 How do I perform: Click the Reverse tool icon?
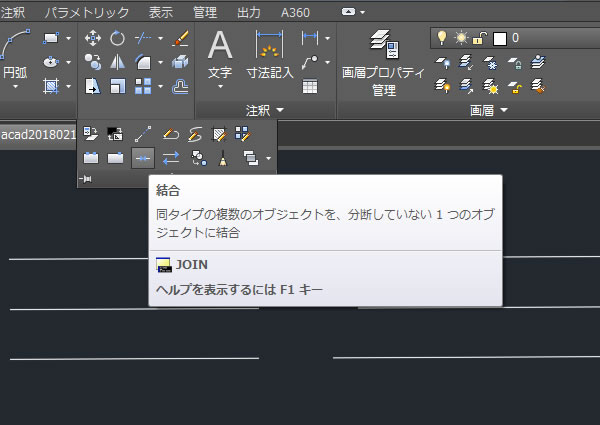(171, 158)
